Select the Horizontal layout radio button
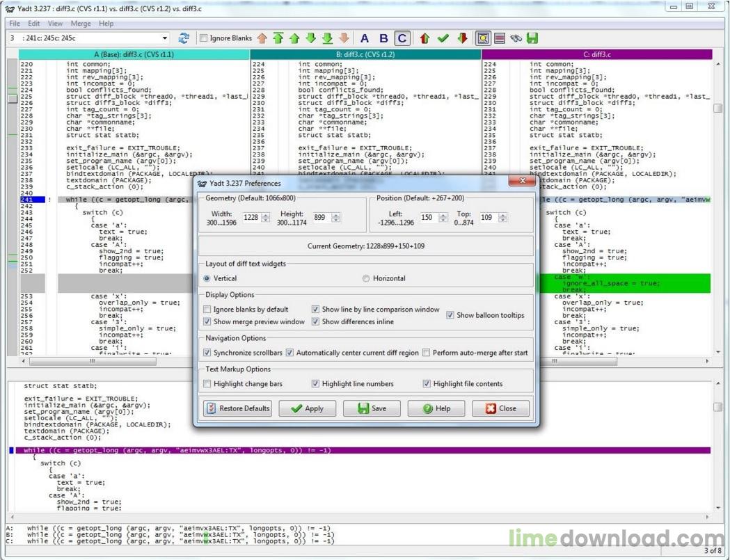This screenshot has height=560, width=730. (x=366, y=278)
